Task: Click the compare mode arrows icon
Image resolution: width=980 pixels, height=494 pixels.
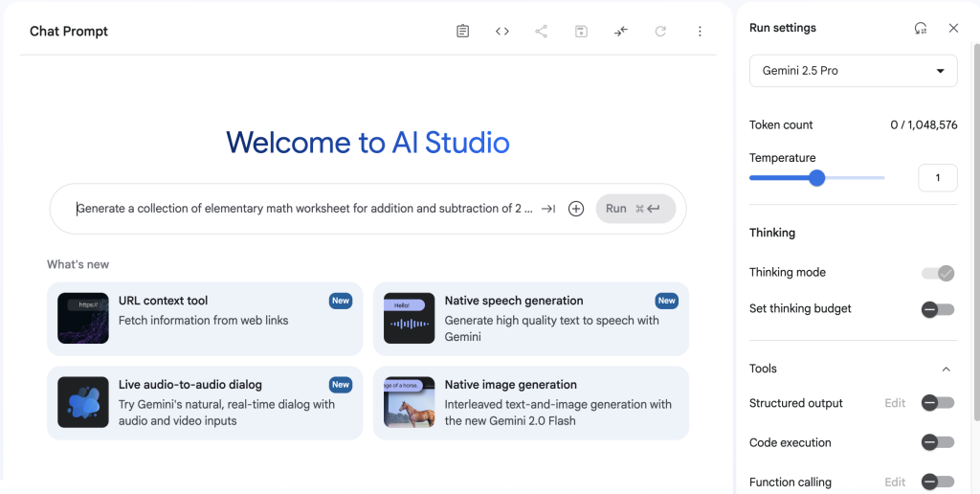Action: point(621,32)
